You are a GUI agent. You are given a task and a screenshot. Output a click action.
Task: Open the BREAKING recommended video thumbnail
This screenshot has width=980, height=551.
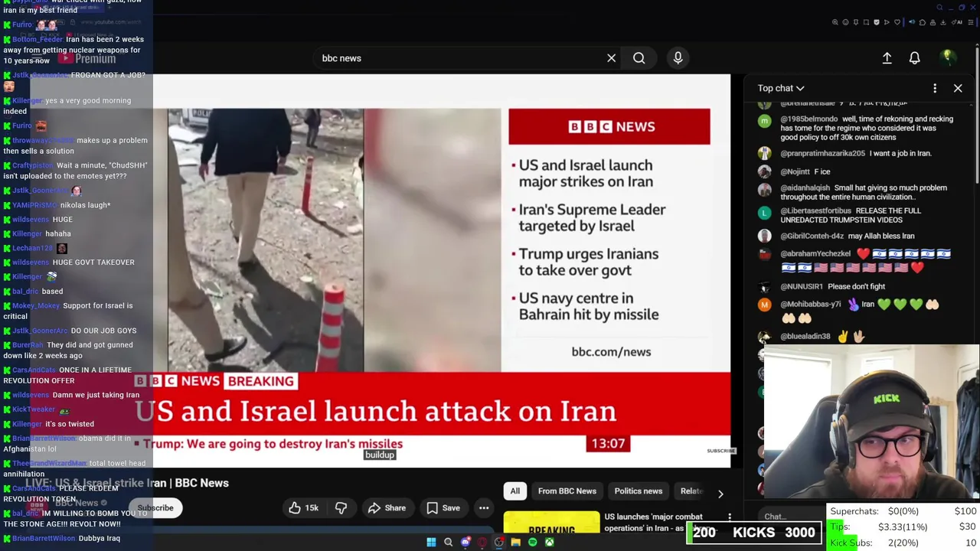coord(551,522)
